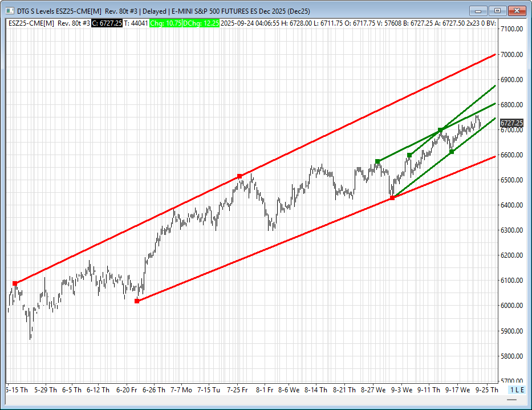The width and height of the screenshot is (532, 410).
Task: Click the 'H: 6728.00' high value
Action: [297, 23]
